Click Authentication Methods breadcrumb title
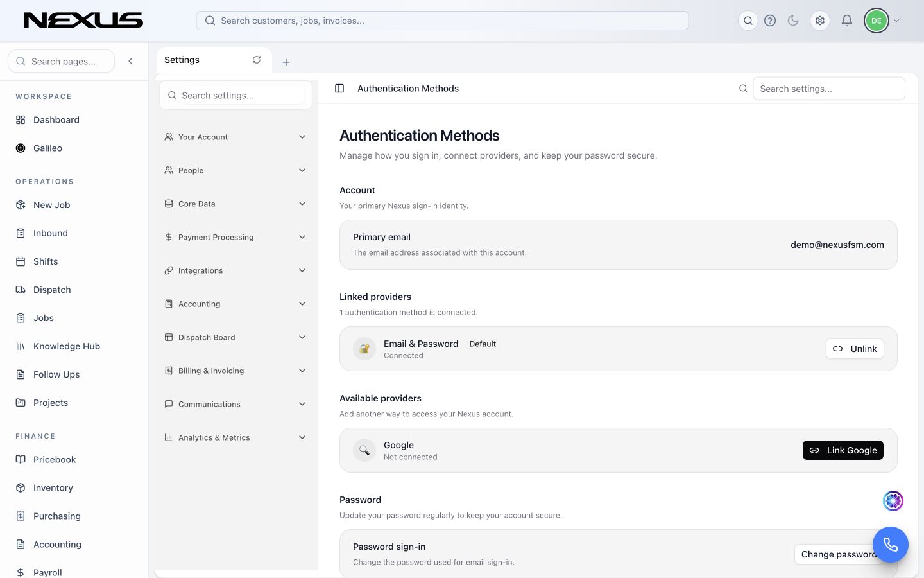924x578 pixels. coord(408,89)
